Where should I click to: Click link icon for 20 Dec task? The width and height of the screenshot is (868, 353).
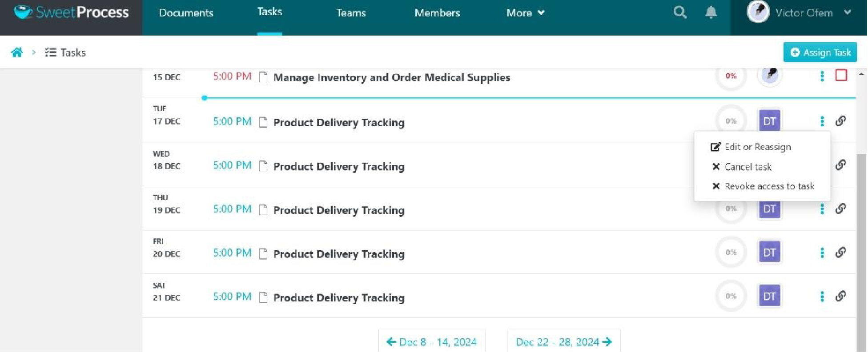(x=840, y=253)
